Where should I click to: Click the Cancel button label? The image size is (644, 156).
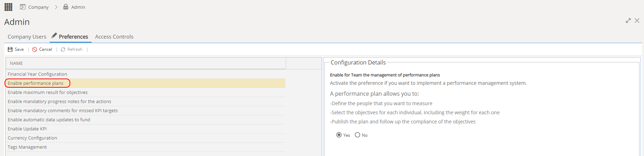pyautogui.click(x=45, y=49)
